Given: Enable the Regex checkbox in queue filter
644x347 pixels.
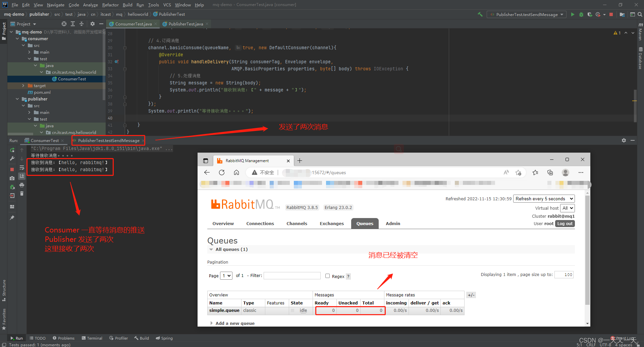Looking at the screenshot, I should click(327, 276).
